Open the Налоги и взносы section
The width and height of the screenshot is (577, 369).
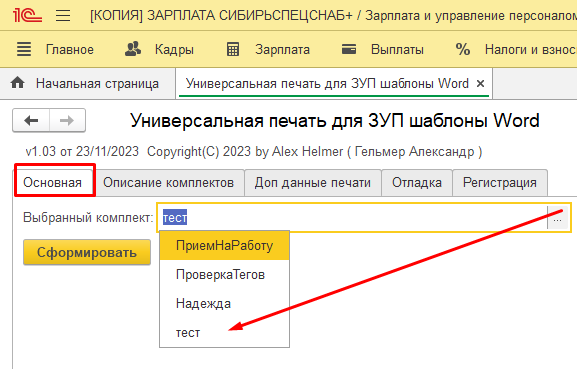click(531, 49)
